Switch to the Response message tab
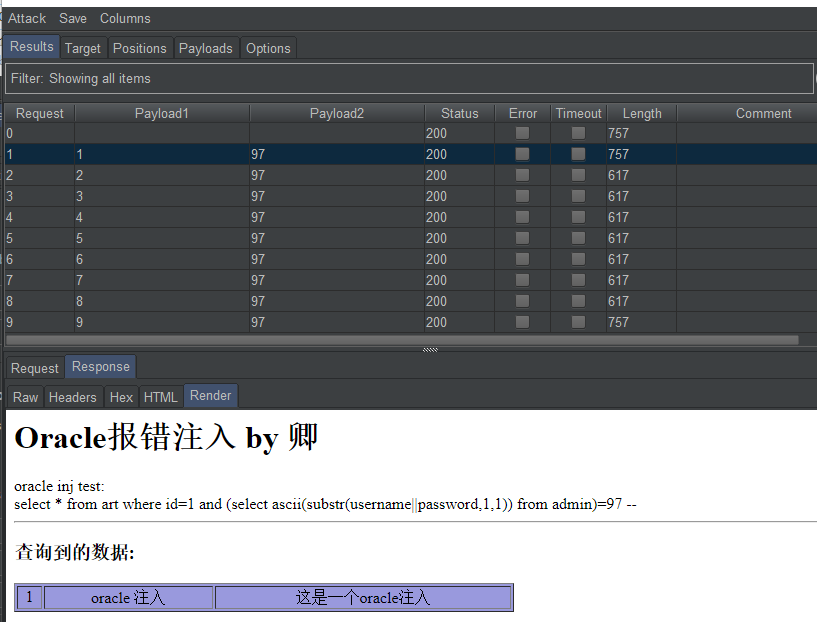The image size is (817, 622). [101, 367]
